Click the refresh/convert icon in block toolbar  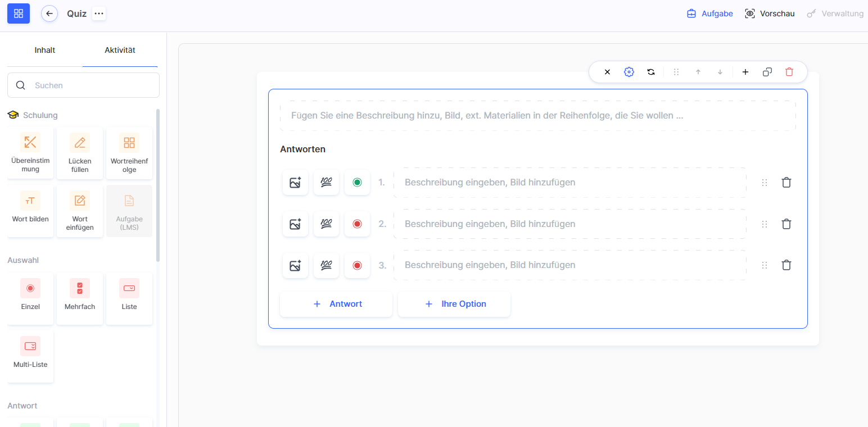click(651, 72)
